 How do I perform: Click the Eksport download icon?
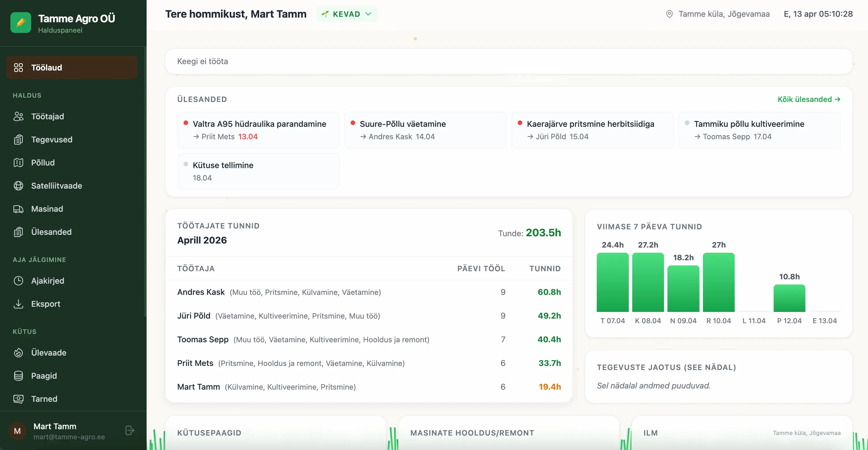point(18,304)
